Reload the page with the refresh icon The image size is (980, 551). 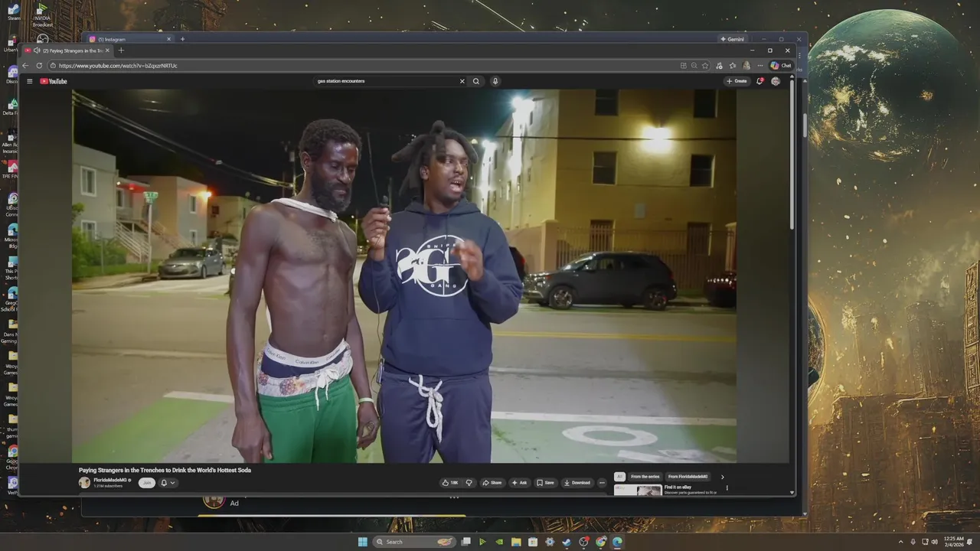[x=39, y=66]
